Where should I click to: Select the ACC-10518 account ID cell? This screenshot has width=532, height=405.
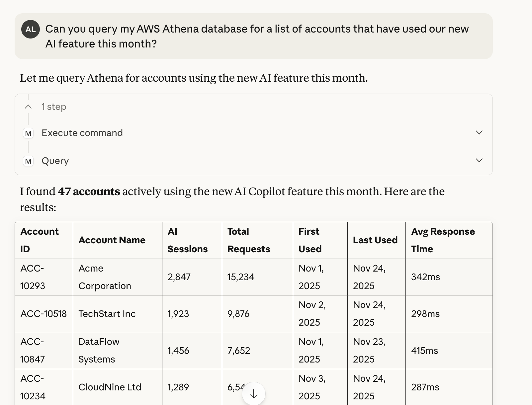coord(44,314)
